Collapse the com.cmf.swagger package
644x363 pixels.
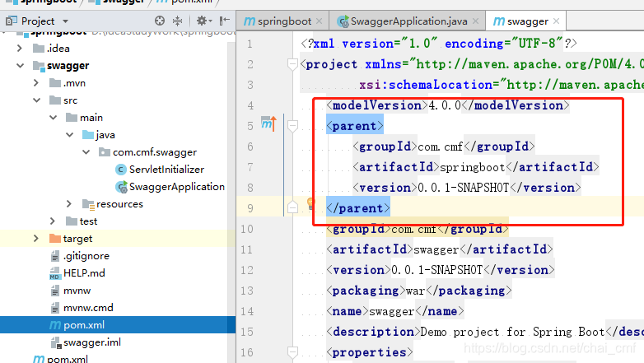86,152
